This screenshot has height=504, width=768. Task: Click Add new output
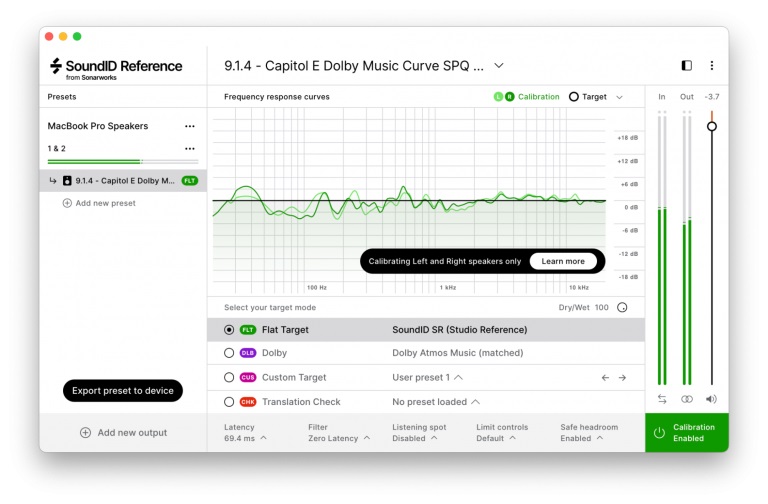pyautogui.click(x=132, y=433)
